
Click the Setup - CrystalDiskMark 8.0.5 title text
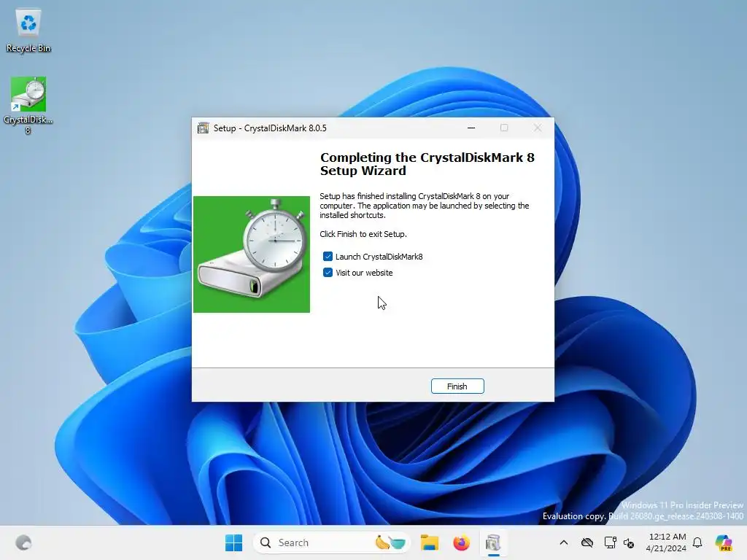click(x=270, y=128)
